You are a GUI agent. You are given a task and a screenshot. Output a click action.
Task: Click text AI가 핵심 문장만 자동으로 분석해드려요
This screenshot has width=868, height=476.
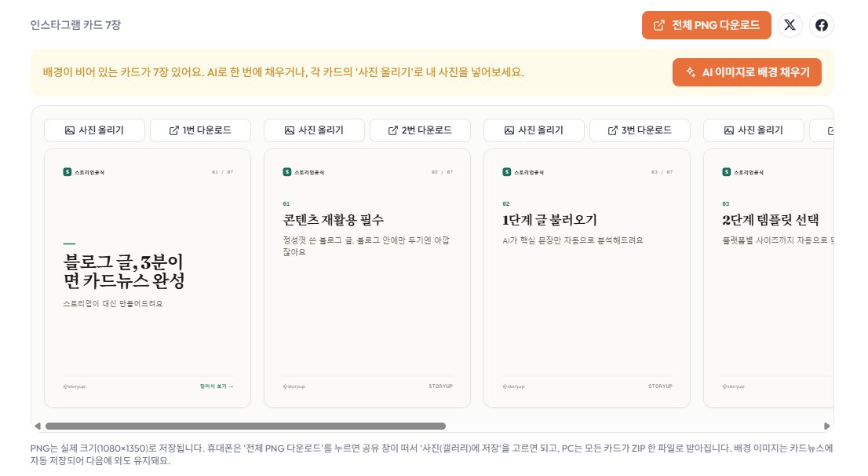[x=573, y=240]
